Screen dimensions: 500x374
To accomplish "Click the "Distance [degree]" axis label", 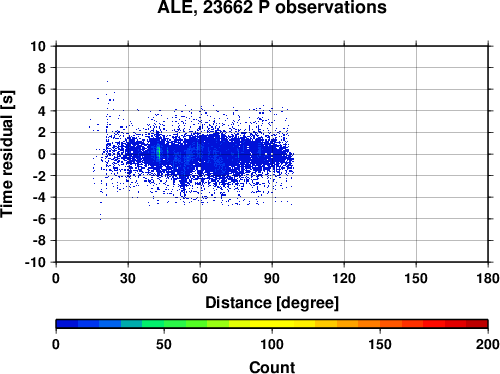I will pos(272,303).
